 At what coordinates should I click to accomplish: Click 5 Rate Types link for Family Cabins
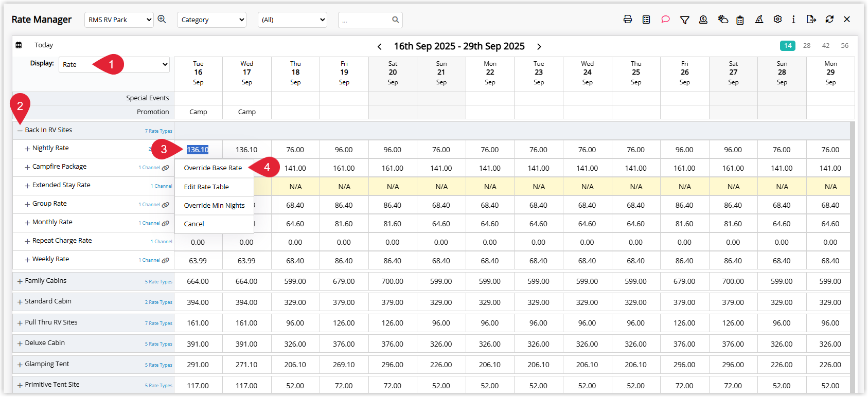158,282
